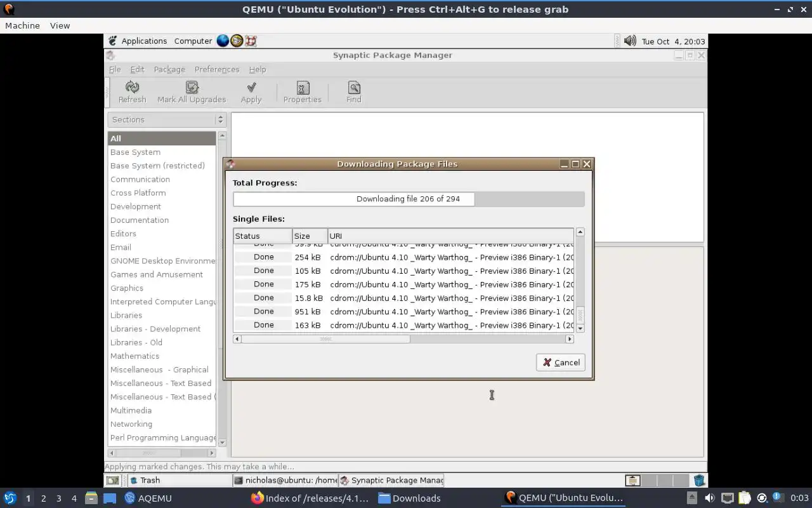Image resolution: width=812 pixels, height=508 pixels.
Task: Click the total download progress bar
Action: [x=409, y=199]
